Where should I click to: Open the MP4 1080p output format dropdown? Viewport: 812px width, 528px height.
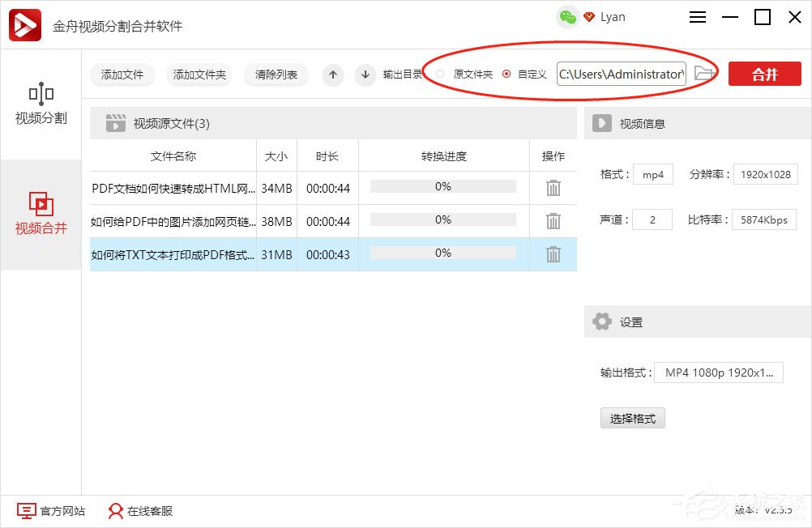(718, 373)
